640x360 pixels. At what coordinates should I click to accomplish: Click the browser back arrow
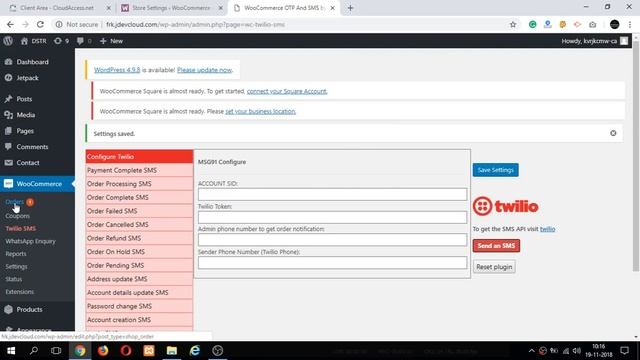[10, 24]
